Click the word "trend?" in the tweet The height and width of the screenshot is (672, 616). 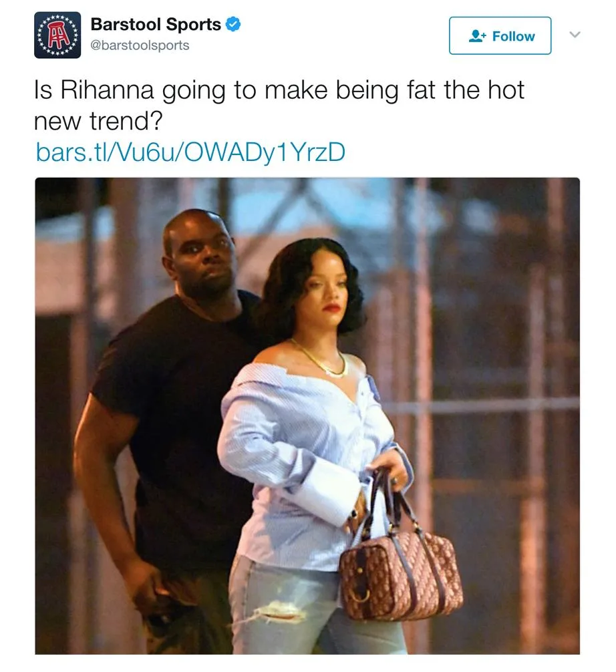tap(126, 122)
